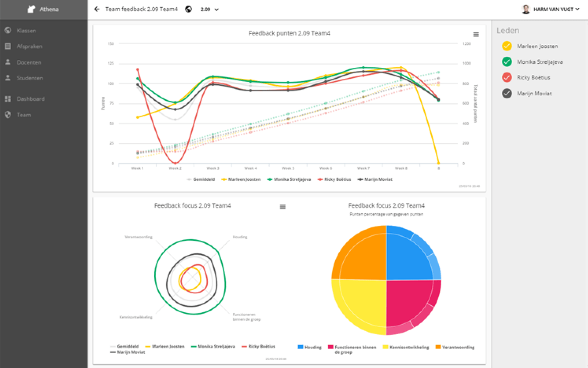Toggle Monika Streljajeva member checkmark
The height and width of the screenshot is (368, 588).
507,62
